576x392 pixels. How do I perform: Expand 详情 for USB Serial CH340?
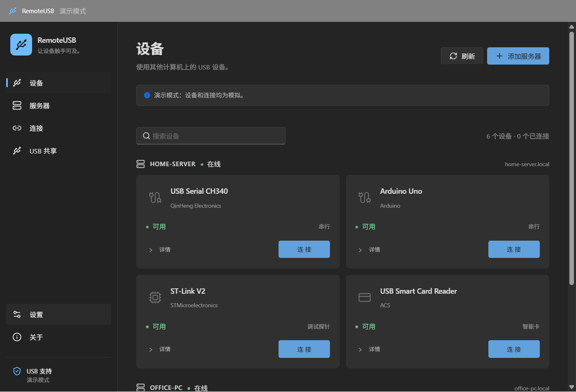(160, 250)
